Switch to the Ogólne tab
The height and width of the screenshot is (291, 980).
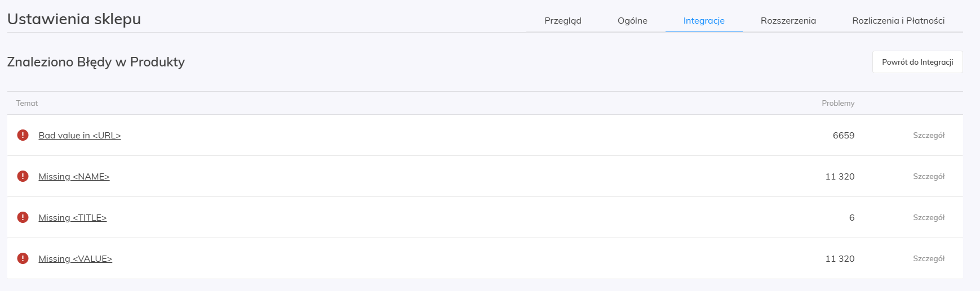(x=632, y=21)
